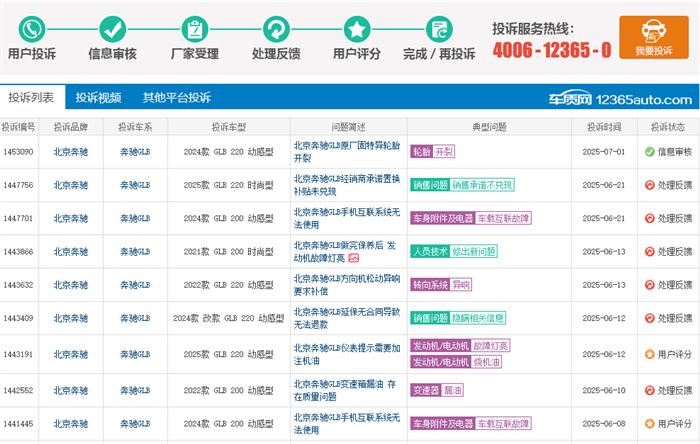Click the 变速器 漏油 tag
Screen dimensions: 700x444
point(437,390)
